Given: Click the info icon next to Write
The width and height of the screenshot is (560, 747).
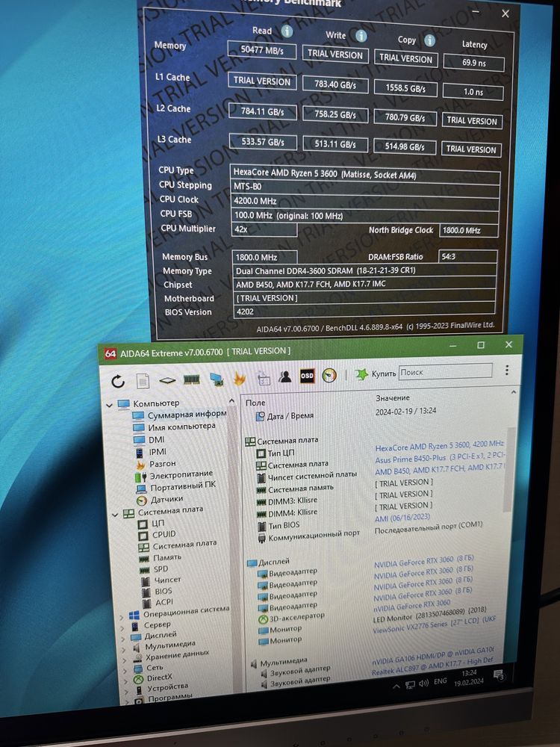Looking at the screenshot, I should coord(361,36).
